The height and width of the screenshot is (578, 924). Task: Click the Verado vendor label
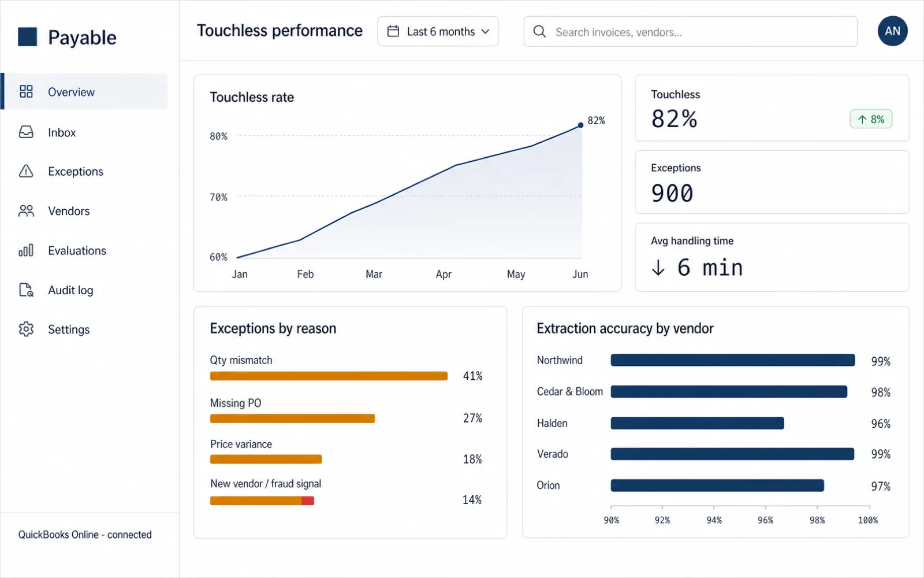tap(552, 454)
